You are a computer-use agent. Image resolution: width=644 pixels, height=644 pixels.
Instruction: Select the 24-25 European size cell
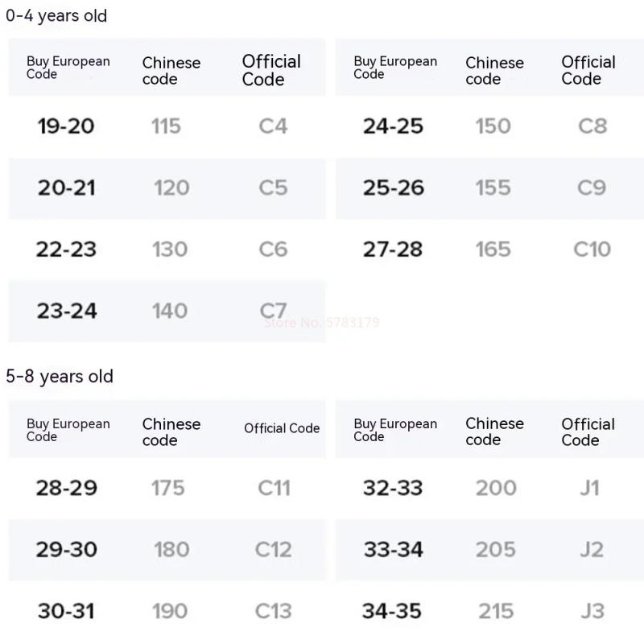point(393,126)
